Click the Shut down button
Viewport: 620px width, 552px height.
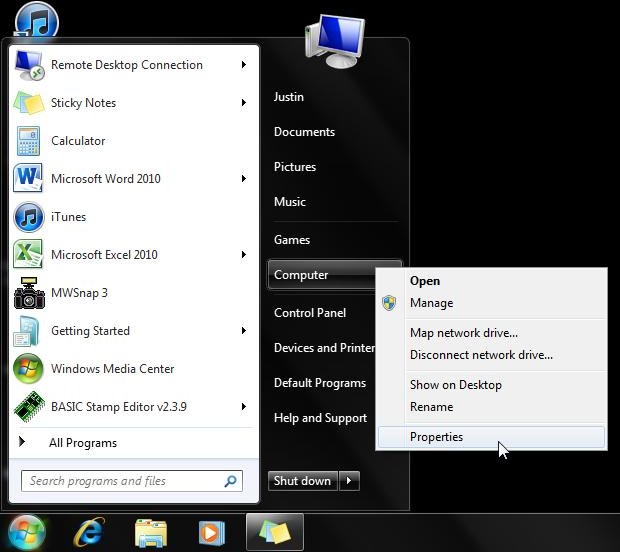click(x=302, y=481)
